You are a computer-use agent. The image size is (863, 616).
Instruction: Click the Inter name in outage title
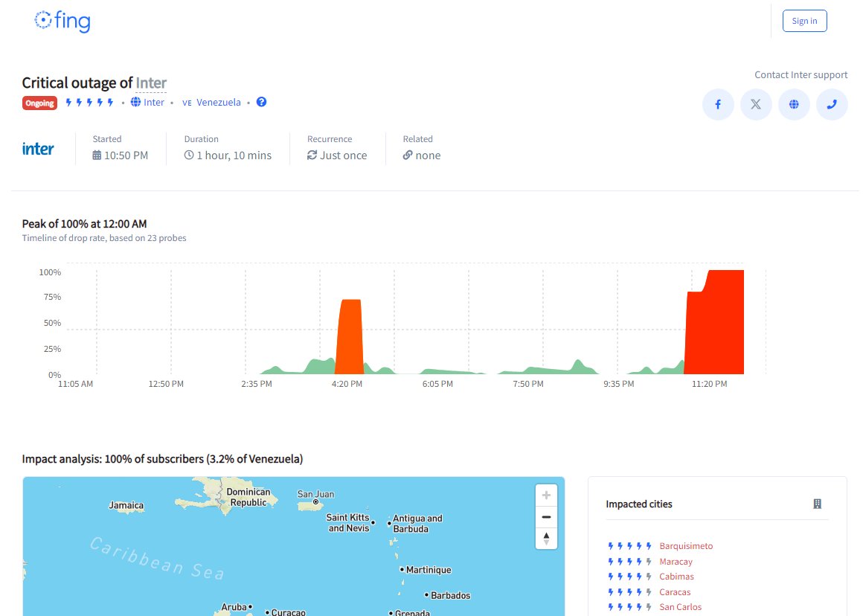(x=151, y=83)
